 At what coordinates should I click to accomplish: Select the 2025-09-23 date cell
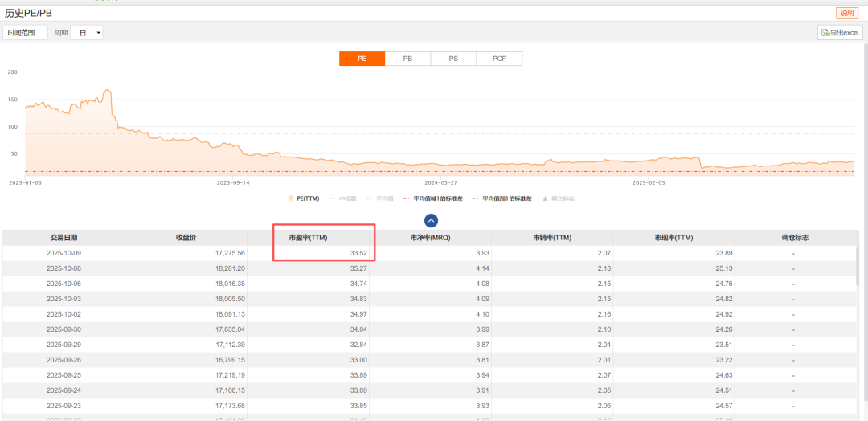63,406
